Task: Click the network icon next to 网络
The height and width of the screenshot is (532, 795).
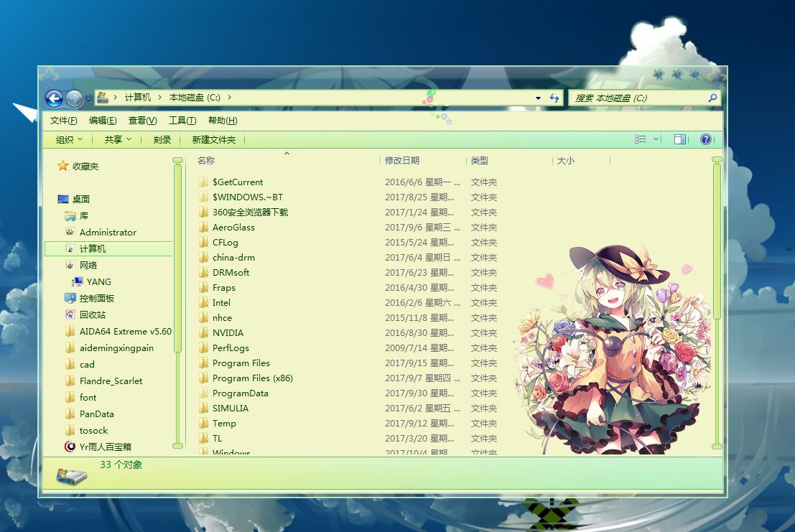Action: point(70,265)
